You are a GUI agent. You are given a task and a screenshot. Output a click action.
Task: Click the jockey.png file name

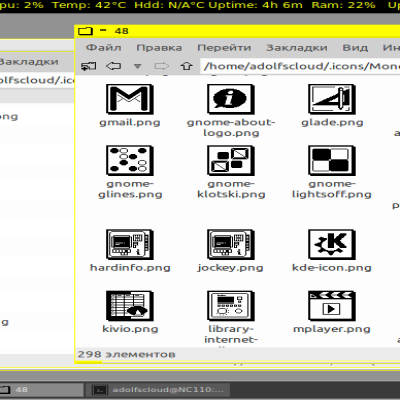[x=231, y=268]
